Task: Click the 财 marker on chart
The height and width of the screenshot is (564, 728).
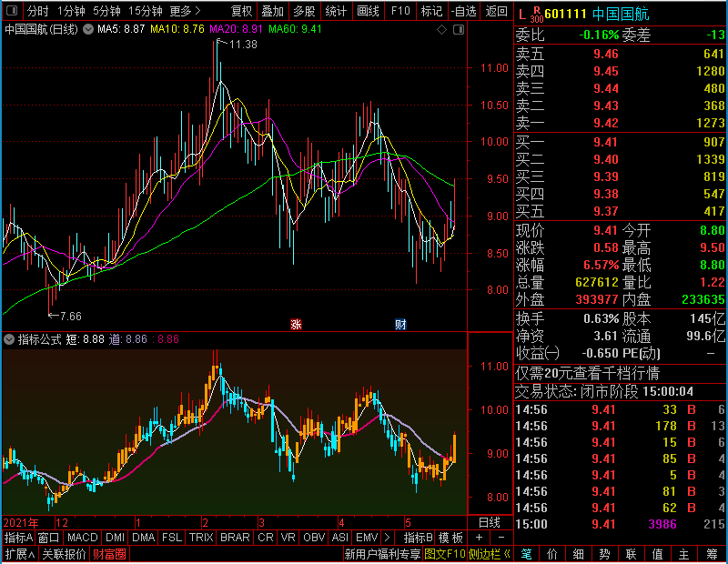Action: pyautogui.click(x=400, y=324)
